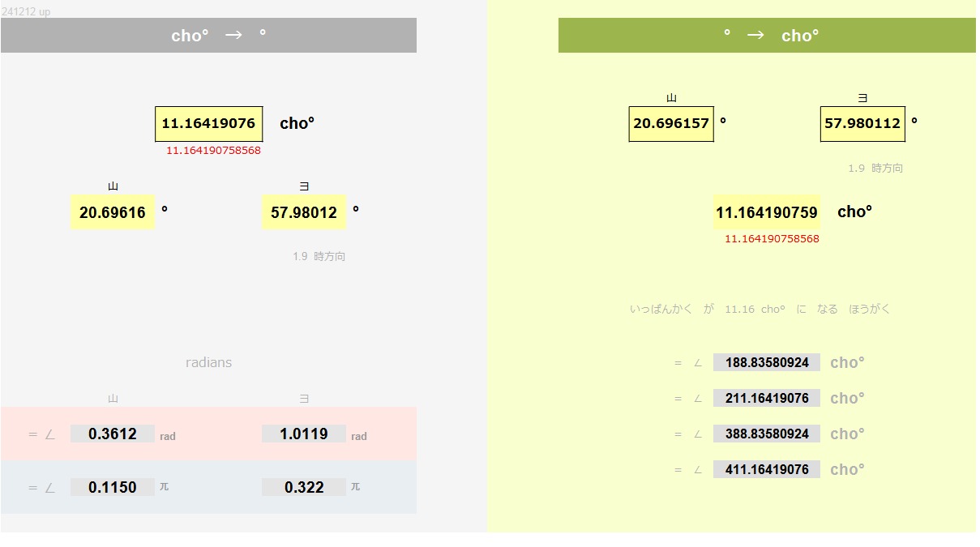This screenshot has width=980, height=547.
Task: Click the "radians" section label
Action: point(208,362)
